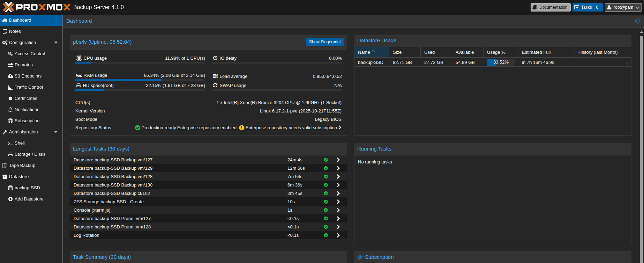The width and height of the screenshot is (644, 263).
Task: Open backup-SSD datastore in sidebar
Action: click(31, 188)
